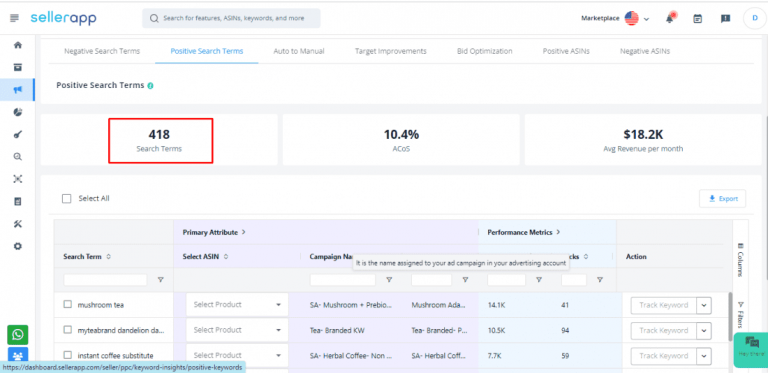Viewport: 768px width, 373px height.
Task: Switch to Positive Search Terms tab
Action: [x=207, y=51]
